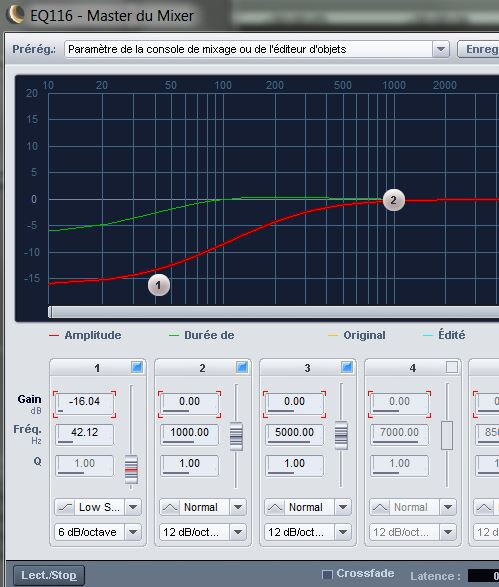Click band 4 header number
Screen dimensions: 499x587
click(413, 368)
